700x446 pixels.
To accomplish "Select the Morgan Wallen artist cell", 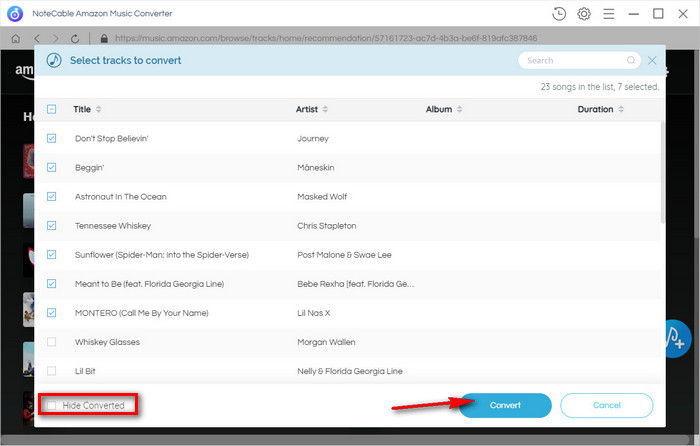I will click(x=326, y=342).
